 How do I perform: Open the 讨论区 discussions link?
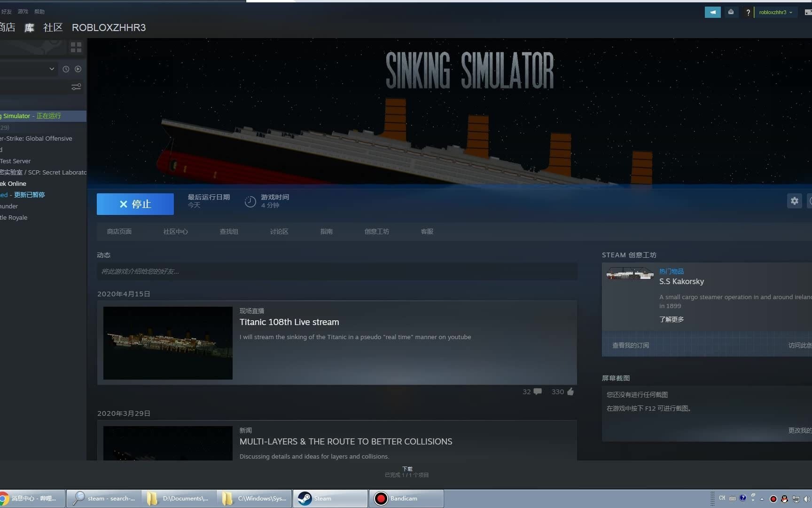tap(279, 231)
